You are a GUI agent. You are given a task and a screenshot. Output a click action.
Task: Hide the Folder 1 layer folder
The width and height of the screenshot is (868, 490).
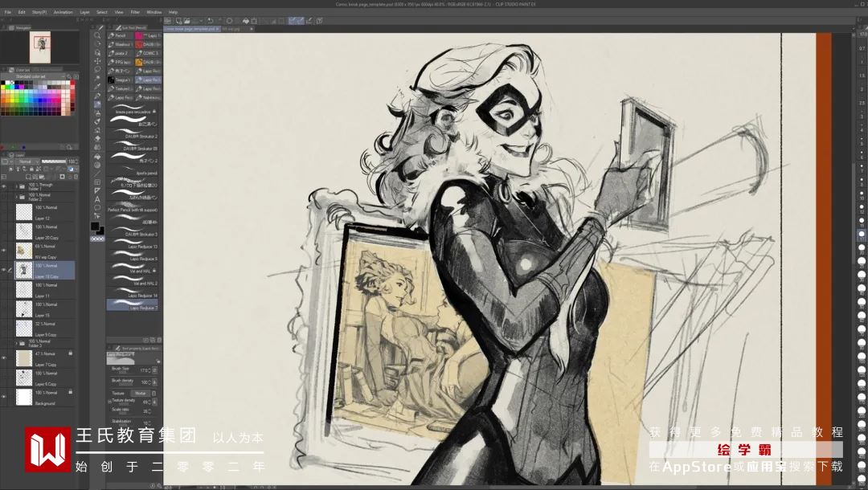(4, 186)
